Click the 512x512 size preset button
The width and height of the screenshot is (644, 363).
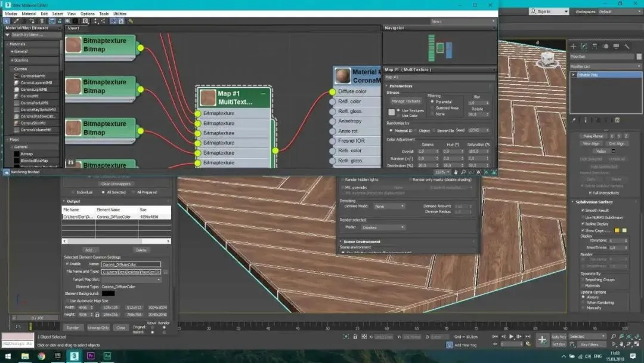pyautogui.click(x=134, y=307)
